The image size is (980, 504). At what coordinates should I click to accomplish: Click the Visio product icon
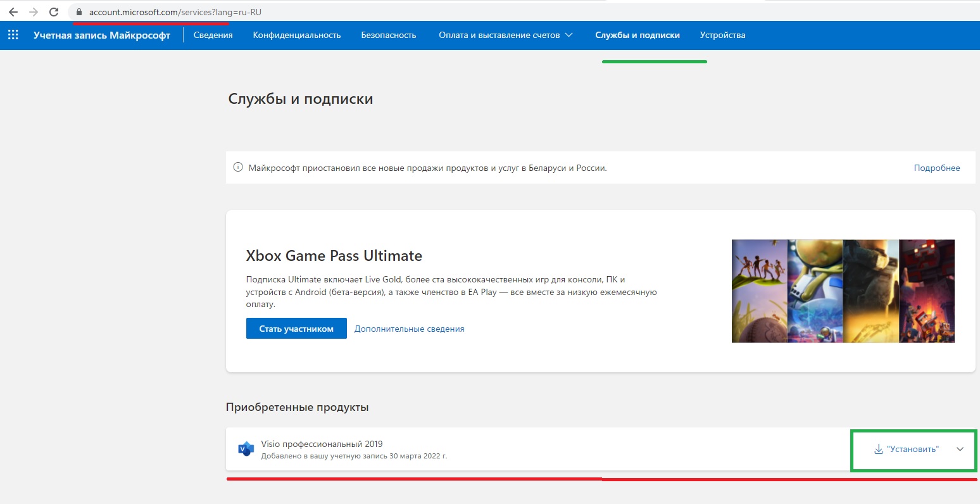tap(246, 449)
